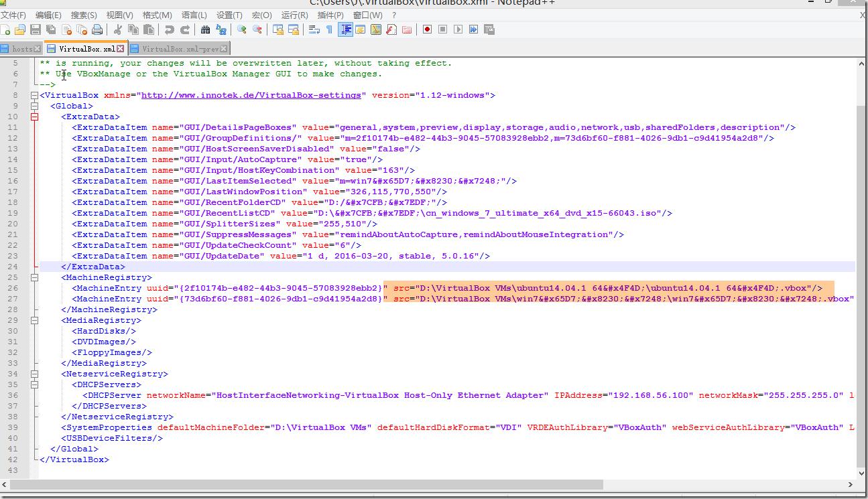
Task: Save the current file via floppy icon
Action: point(36,29)
